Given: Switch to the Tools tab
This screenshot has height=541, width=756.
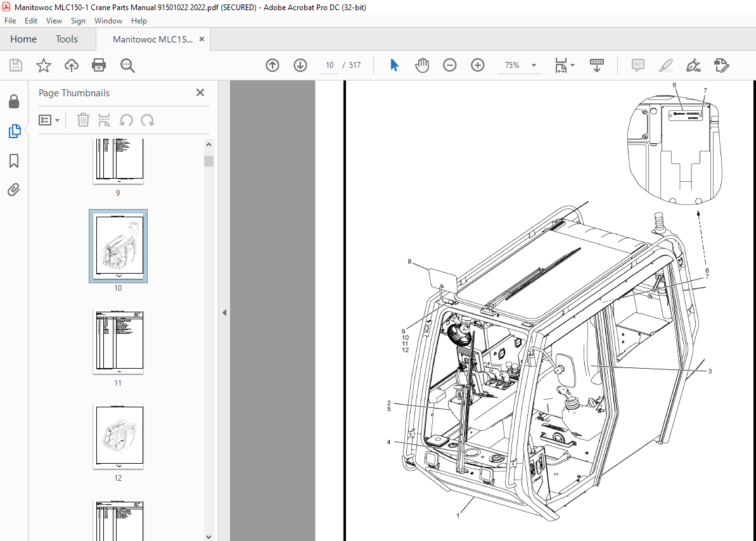Looking at the screenshot, I should (x=67, y=39).
